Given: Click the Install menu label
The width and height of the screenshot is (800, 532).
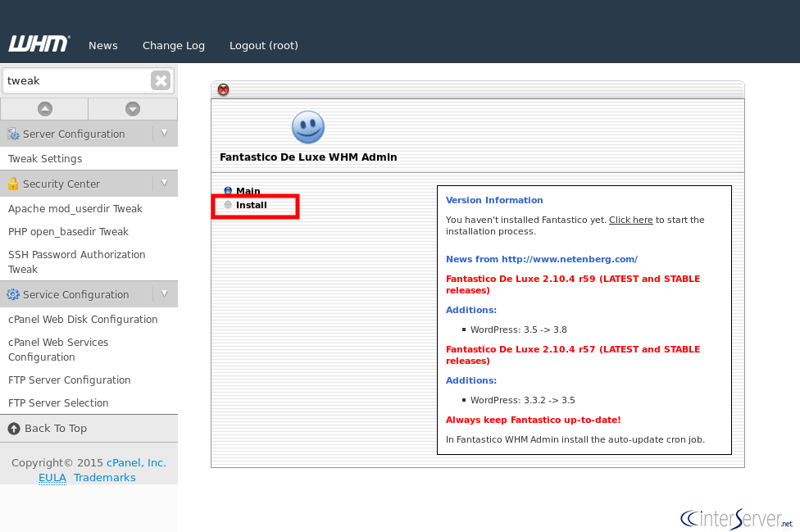Looking at the screenshot, I should pyautogui.click(x=251, y=205).
